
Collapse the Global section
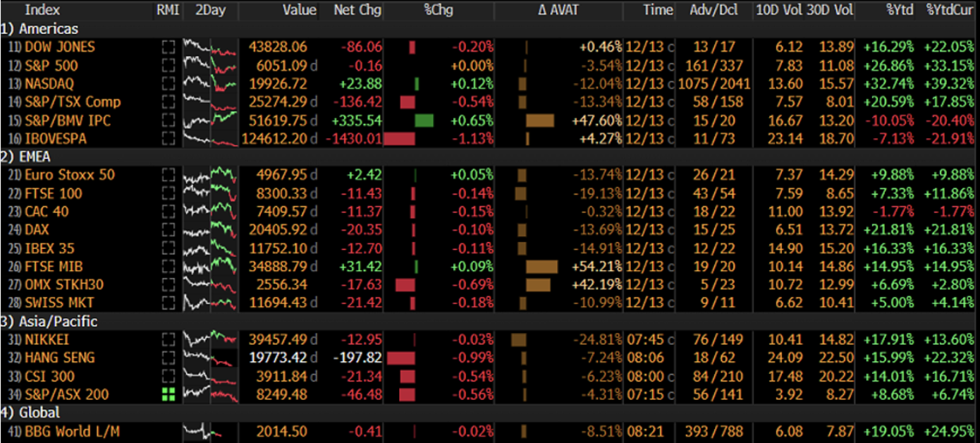point(30,413)
